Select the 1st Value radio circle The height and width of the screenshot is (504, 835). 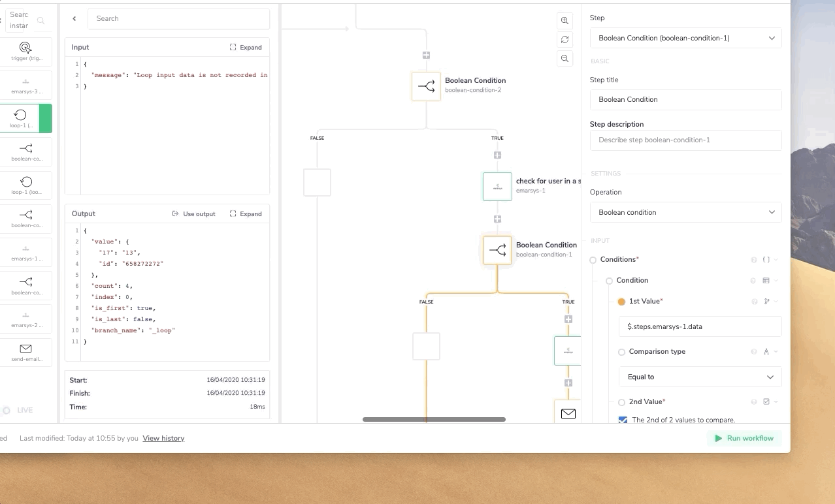(x=621, y=302)
